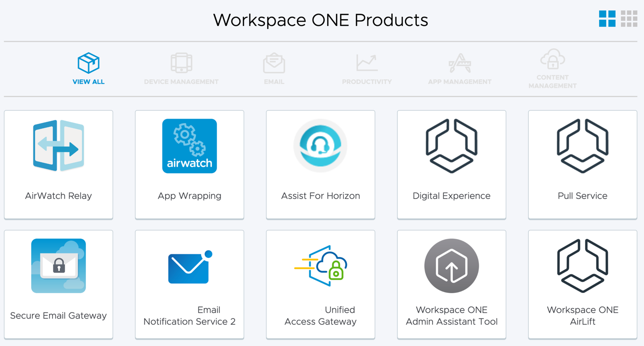Click the Secure Email Gateway label
Image resolution: width=644 pixels, height=346 pixels.
[x=58, y=316]
